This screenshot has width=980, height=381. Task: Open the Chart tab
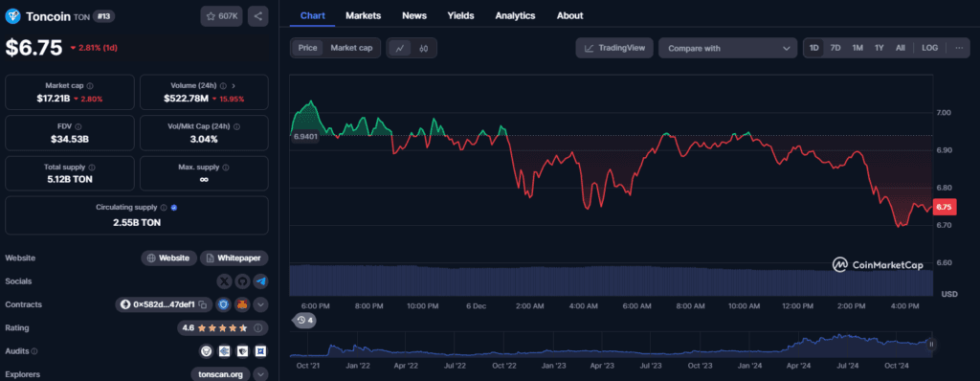pos(313,15)
